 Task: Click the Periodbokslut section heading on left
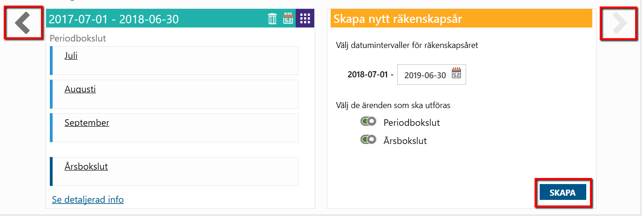pos(78,39)
